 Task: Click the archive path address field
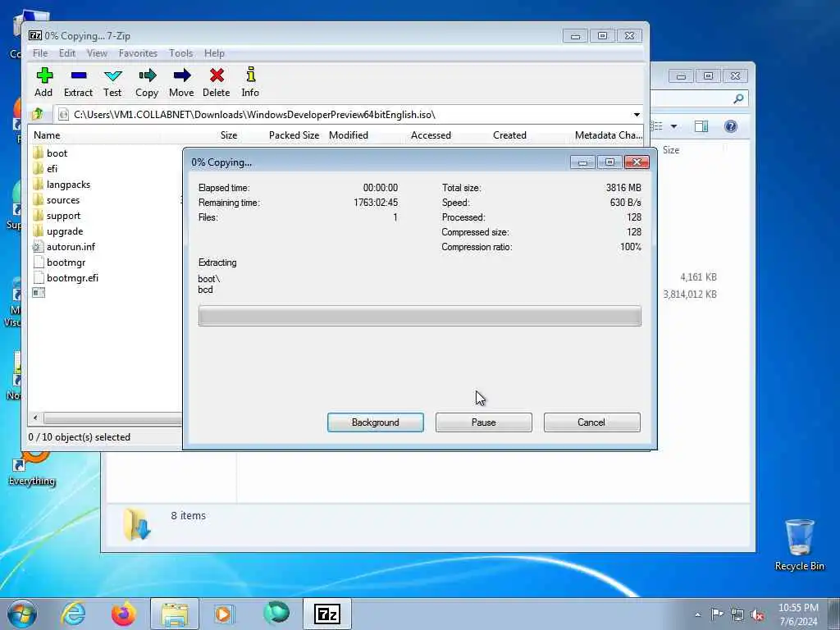point(343,115)
